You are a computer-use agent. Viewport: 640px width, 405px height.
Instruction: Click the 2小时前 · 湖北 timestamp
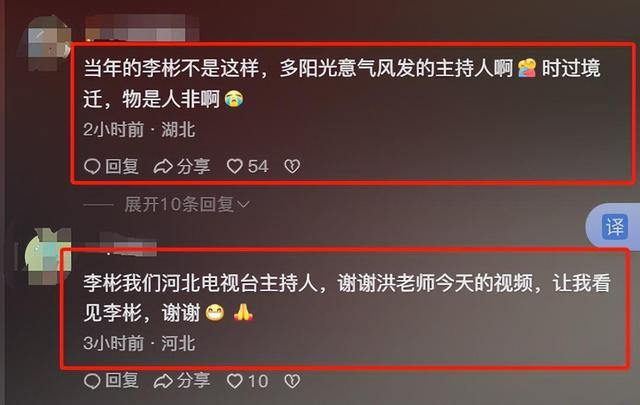click(x=139, y=130)
